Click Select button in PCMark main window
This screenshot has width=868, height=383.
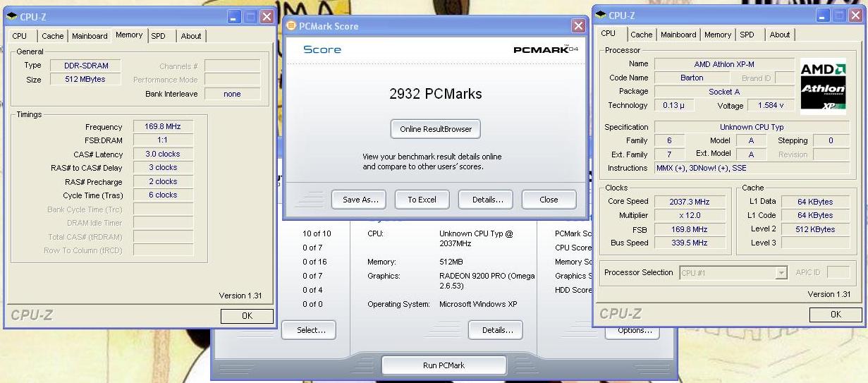311,330
